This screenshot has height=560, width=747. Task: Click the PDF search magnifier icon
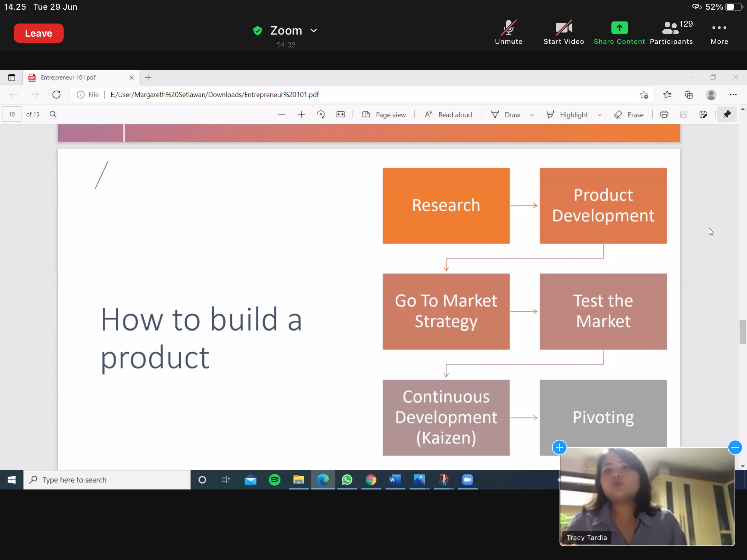point(53,114)
